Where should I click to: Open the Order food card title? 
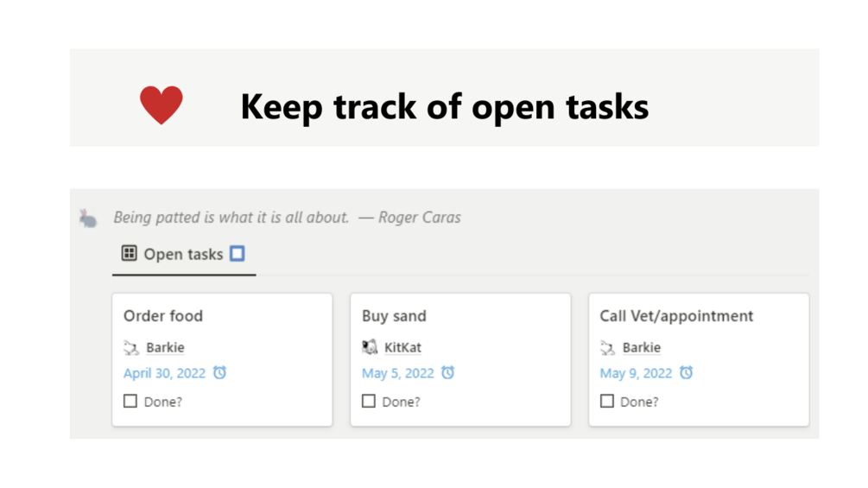coord(163,316)
